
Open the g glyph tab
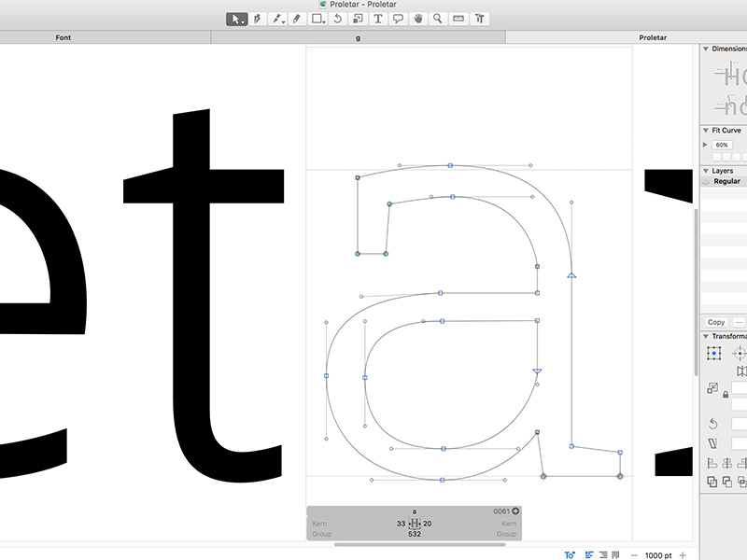pyautogui.click(x=359, y=37)
